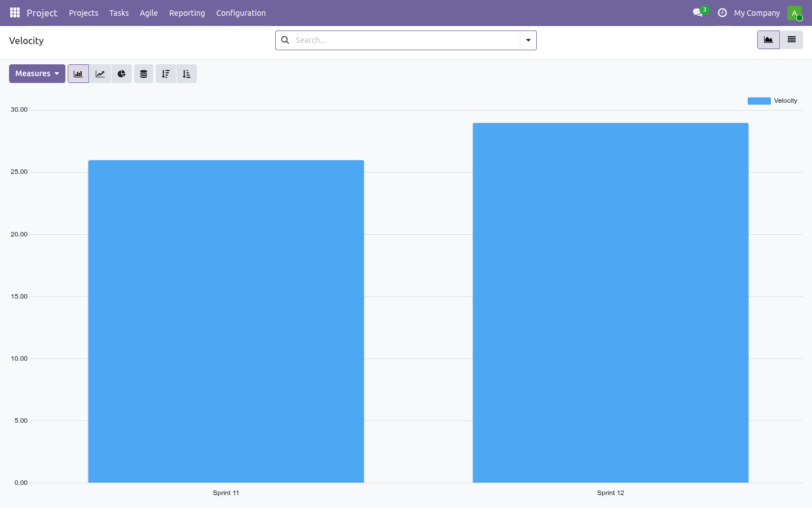Open the activities clock icon
The width and height of the screenshot is (812, 508).
tap(722, 12)
